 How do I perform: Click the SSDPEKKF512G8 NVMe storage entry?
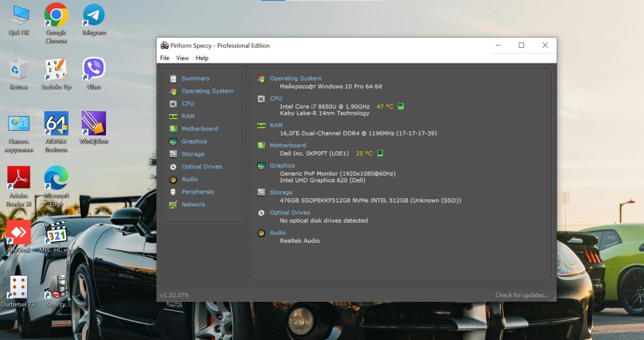click(x=370, y=201)
